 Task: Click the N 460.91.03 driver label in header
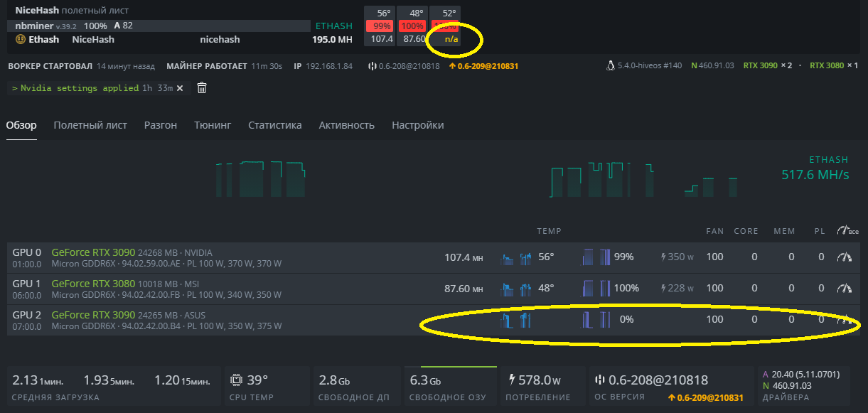[x=713, y=66]
